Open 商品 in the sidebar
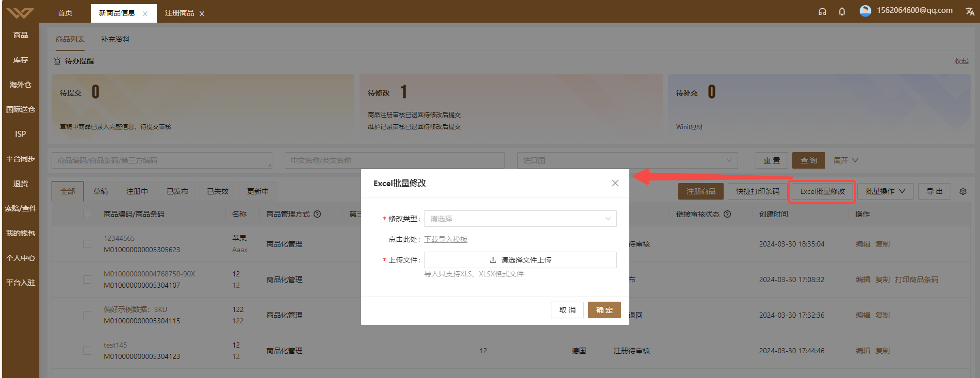The width and height of the screenshot is (980, 378). (x=21, y=35)
